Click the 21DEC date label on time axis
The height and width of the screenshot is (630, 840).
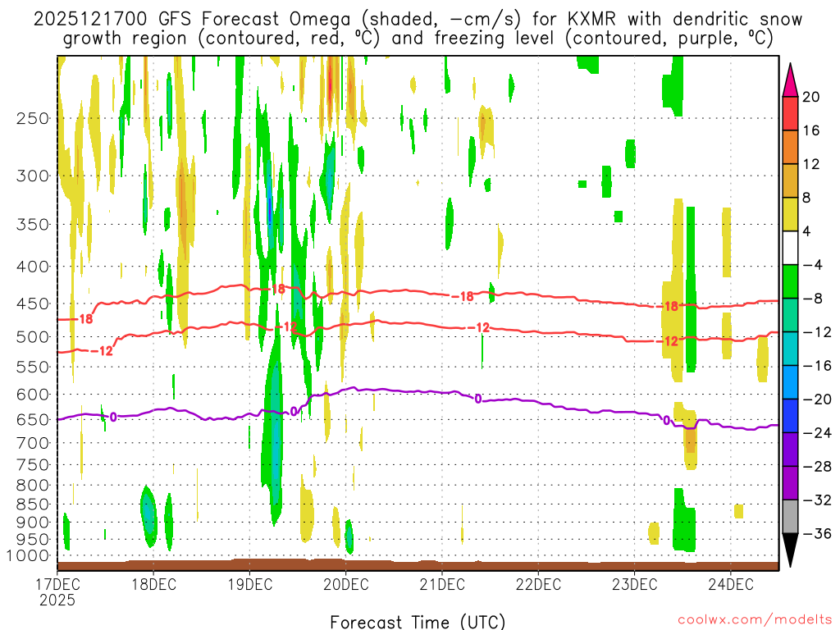(442, 584)
